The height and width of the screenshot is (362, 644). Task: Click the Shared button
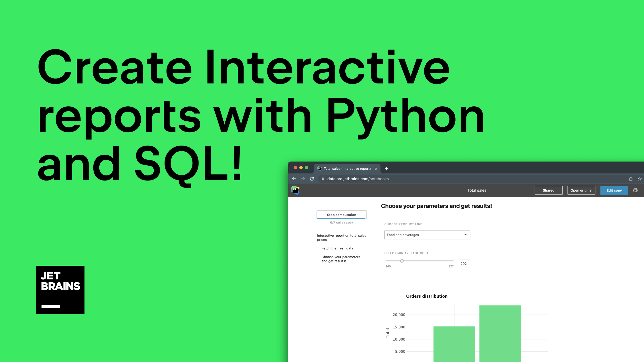(x=548, y=190)
